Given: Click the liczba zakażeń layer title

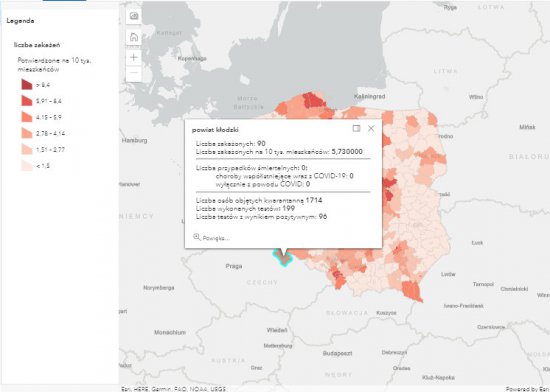Looking at the screenshot, I should tap(37, 45).
